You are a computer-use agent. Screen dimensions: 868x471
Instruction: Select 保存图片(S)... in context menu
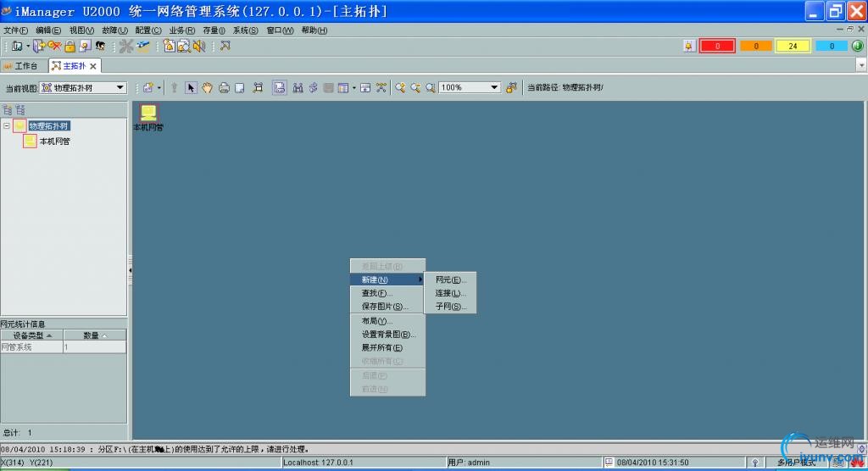click(387, 306)
